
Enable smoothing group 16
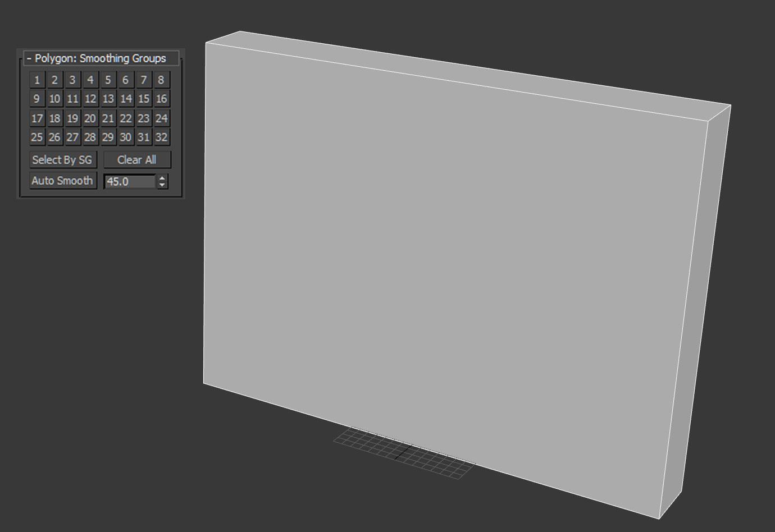pyautogui.click(x=161, y=99)
